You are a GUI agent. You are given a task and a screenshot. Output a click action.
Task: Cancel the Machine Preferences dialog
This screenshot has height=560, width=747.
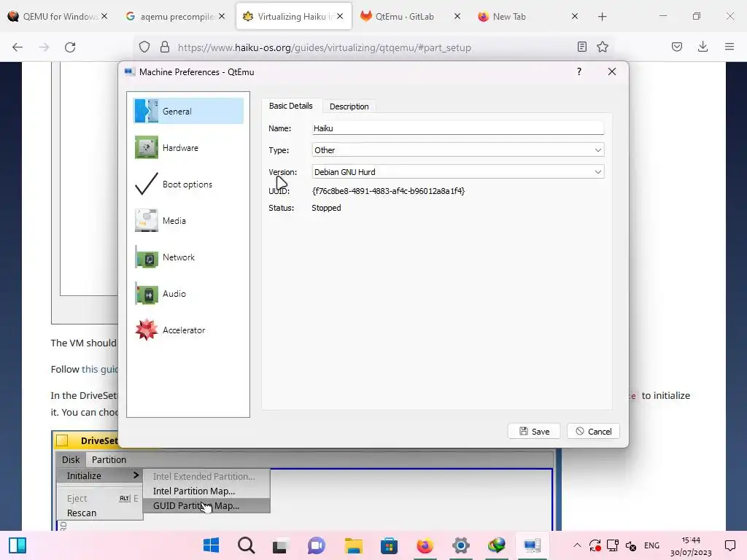point(593,432)
